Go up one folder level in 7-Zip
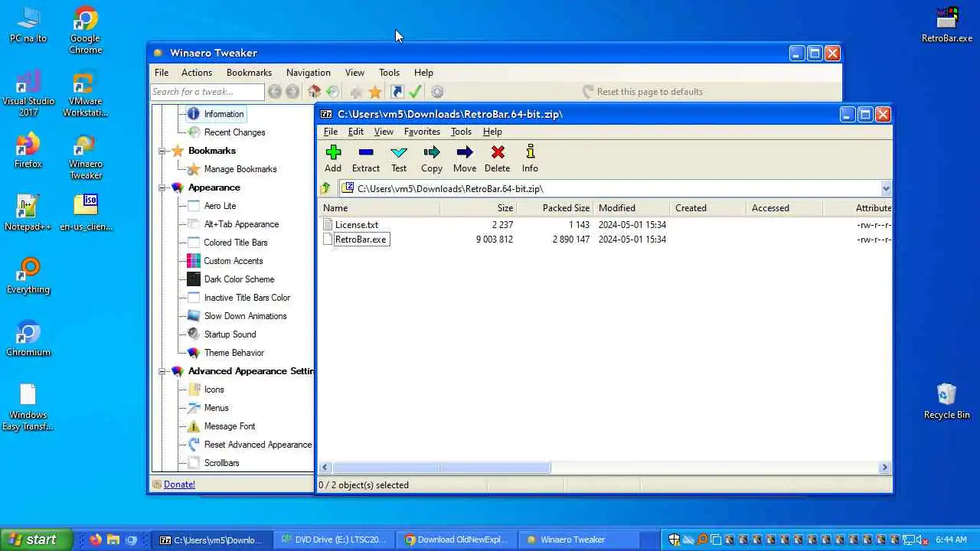The width and height of the screenshot is (980, 551). pyautogui.click(x=325, y=188)
